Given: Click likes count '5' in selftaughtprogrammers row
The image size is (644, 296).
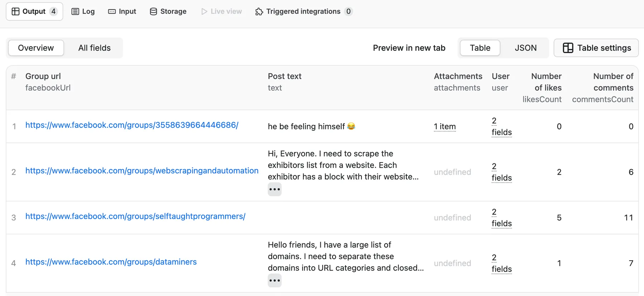Looking at the screenshot, I should pos(559,218).
